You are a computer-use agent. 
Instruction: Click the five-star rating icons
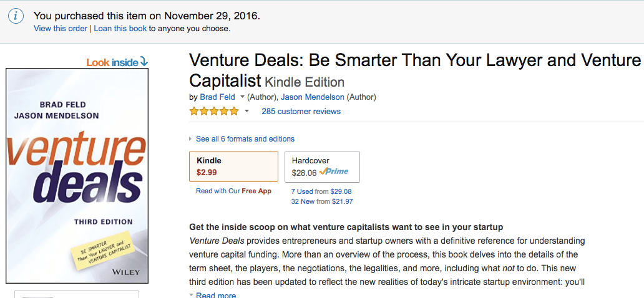click(x=213, y=112)
